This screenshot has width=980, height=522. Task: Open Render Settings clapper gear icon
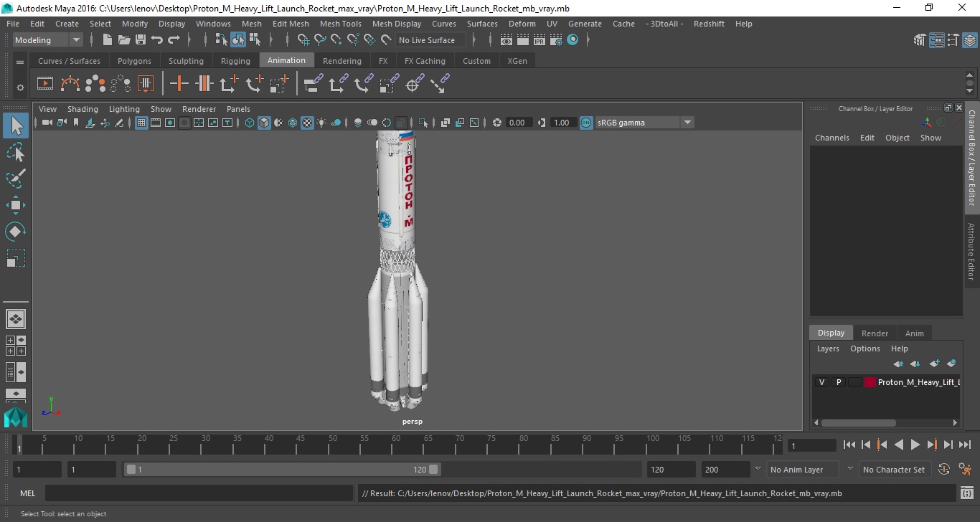[x=556, y=40]
